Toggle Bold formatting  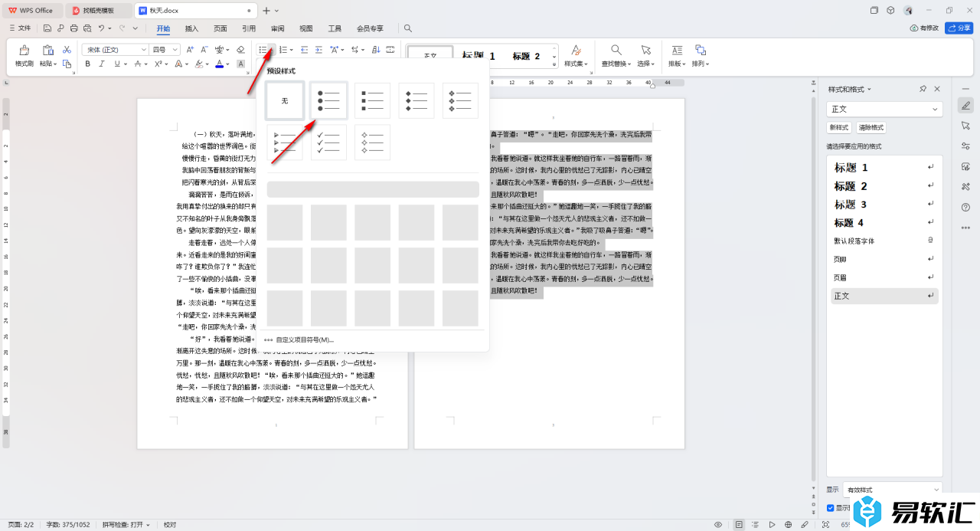tap(88, 64)
